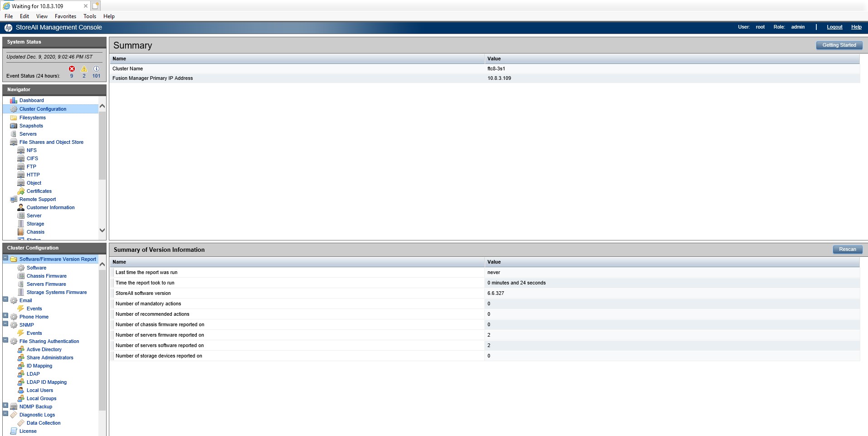Click the red error event status icon
This screenshot has width=868, height=436.
coord(72,69)
